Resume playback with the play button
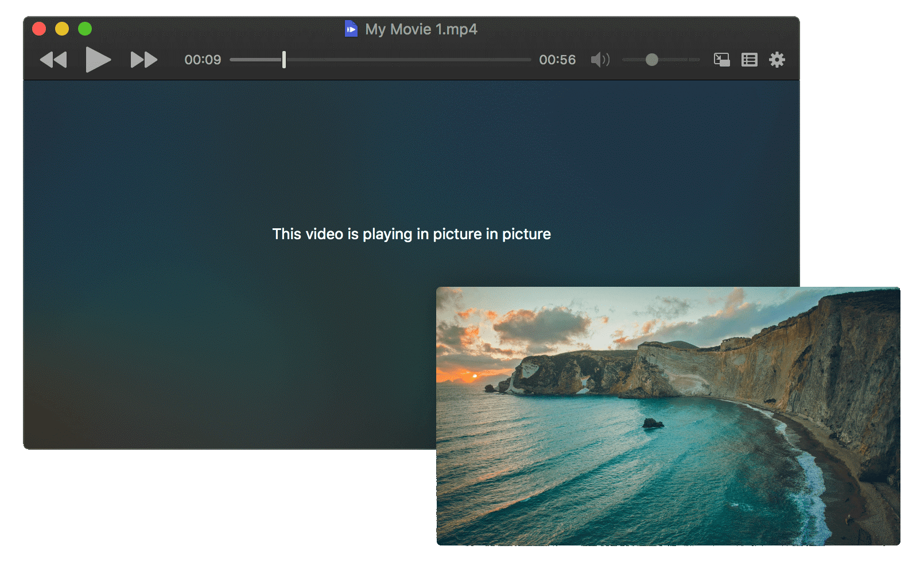 click(98, 59)
